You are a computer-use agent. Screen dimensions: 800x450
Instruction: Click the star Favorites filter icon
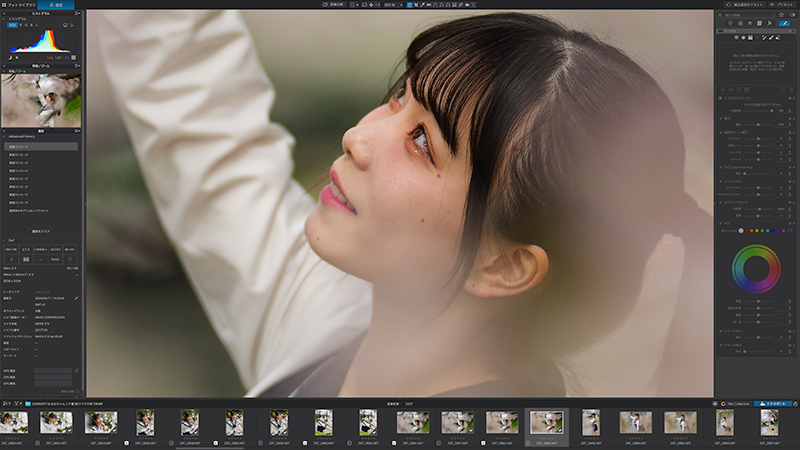pos(781,15)
